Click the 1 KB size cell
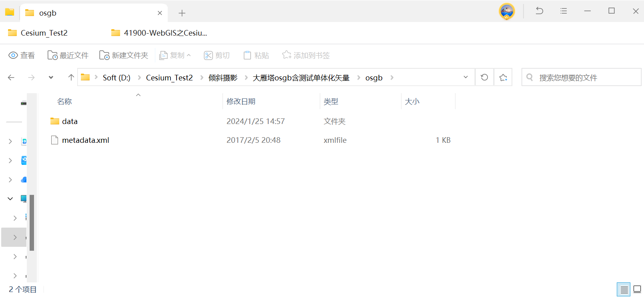644x298 pixels. pos(443,140)
